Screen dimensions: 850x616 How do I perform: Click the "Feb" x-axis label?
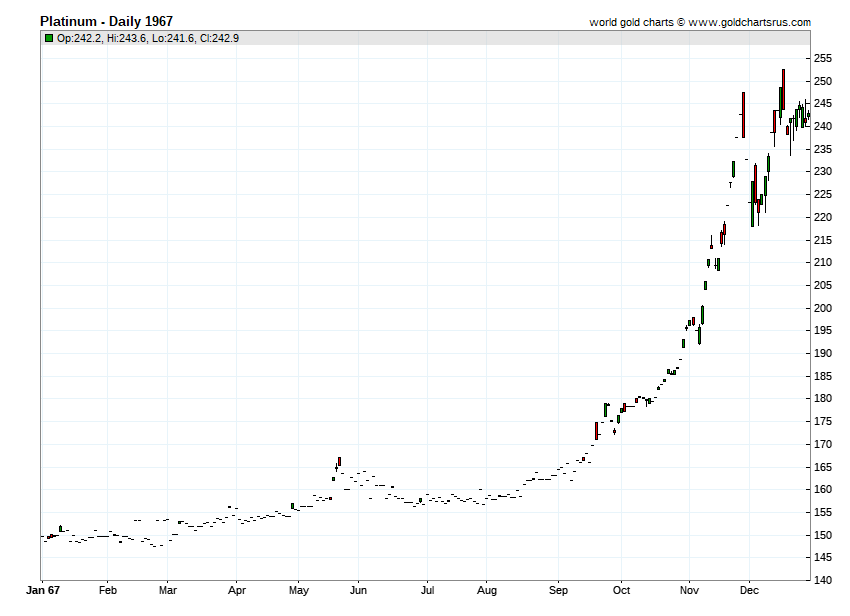[x=107, y=591]
